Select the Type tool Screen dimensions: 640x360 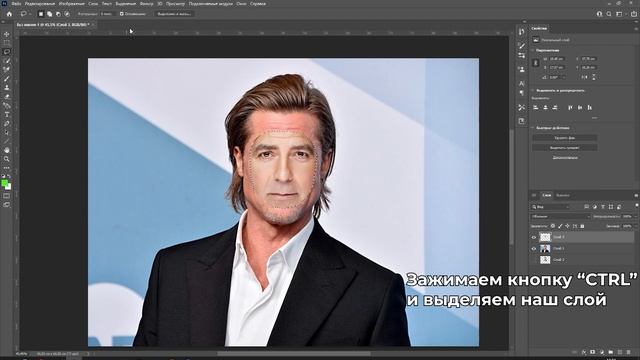tap(7, 115)
